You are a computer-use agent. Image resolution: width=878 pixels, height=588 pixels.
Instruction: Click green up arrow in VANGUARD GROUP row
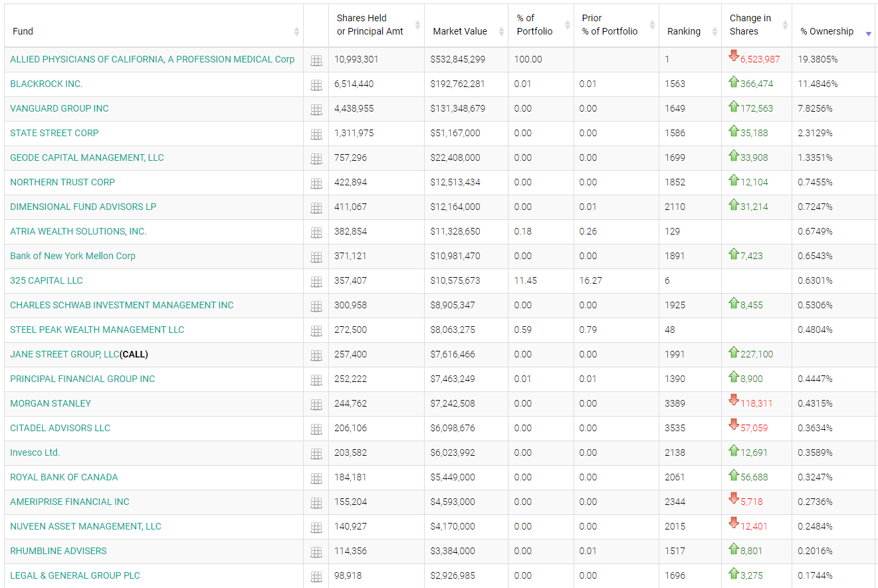734,106
